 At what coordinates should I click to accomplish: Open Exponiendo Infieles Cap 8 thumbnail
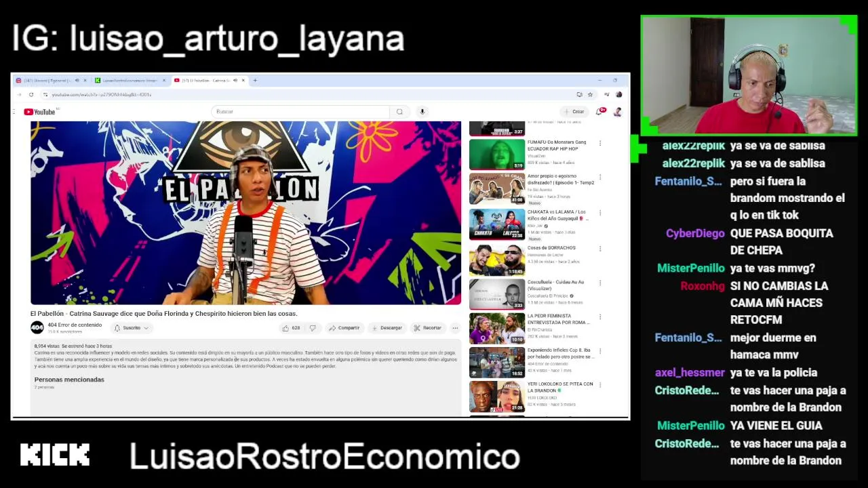[497, 363]
